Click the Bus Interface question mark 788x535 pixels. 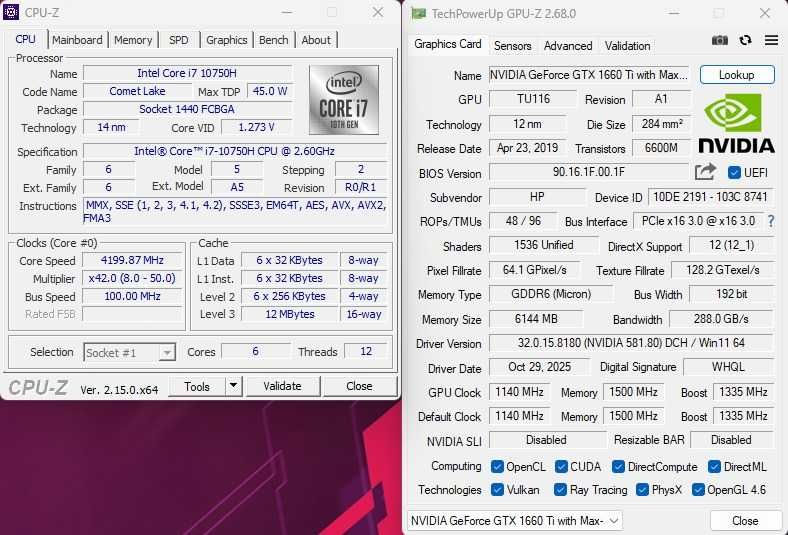(x=771, y=221)
